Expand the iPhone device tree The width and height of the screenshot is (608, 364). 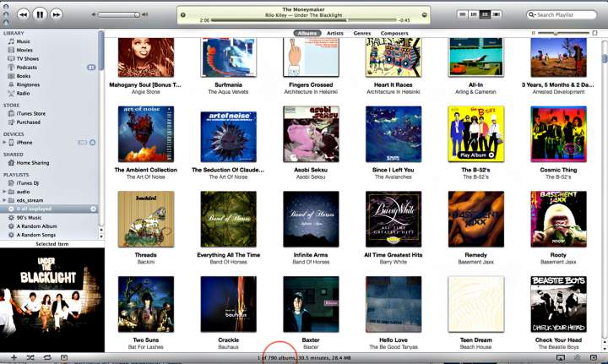coord(4,143)
